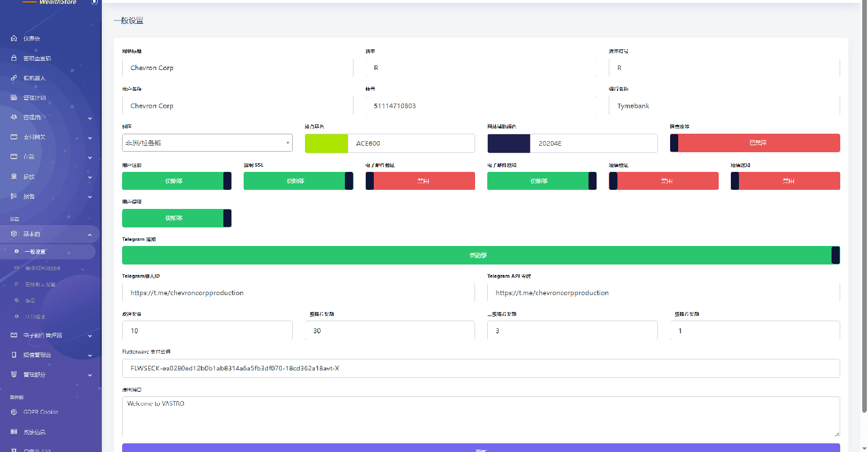Viewport: 868px width, 452px height.
Task: Click the icon beside the SEO submenu item
Action: 17,317
